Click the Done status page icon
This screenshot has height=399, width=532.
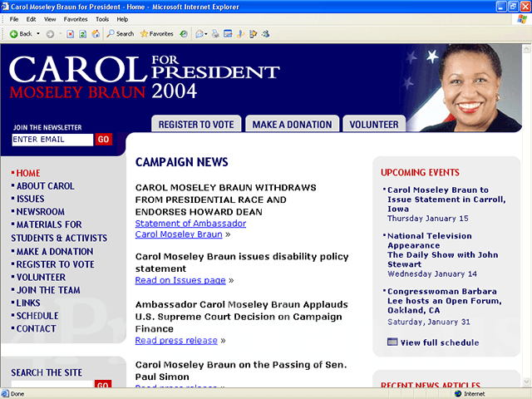5,393
